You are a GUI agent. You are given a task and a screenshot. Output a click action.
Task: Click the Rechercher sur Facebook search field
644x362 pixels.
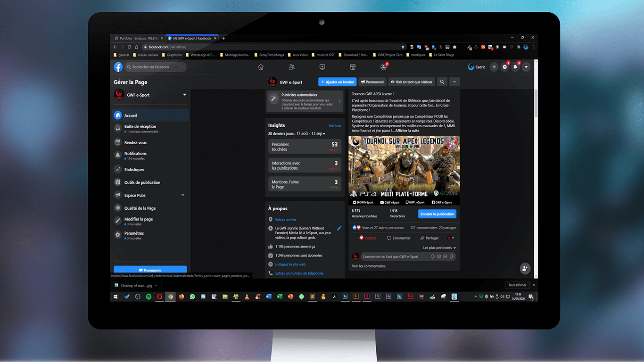pyautogui.click(x=156, y=67)
